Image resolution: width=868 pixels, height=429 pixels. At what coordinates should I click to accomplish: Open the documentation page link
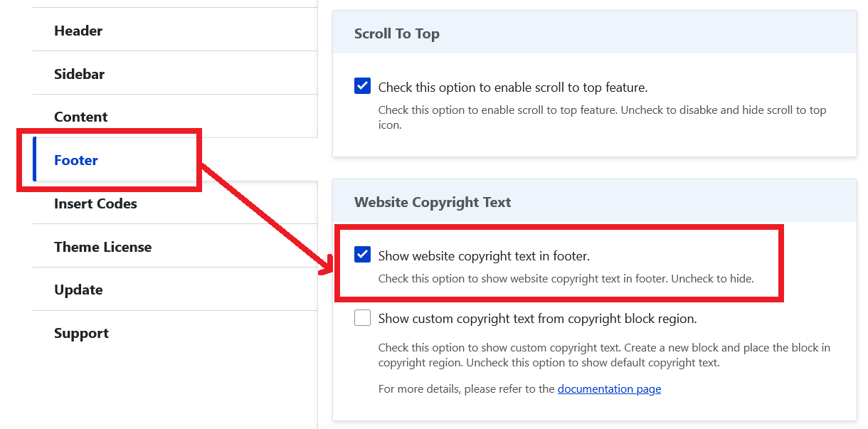[x=609, y=388]
